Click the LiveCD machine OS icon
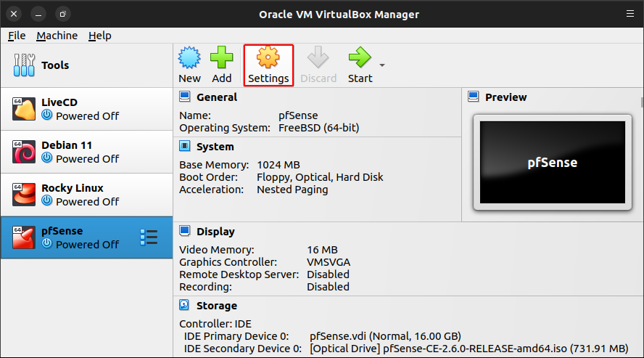The image size is (644, 358). [x=24, y=109]
